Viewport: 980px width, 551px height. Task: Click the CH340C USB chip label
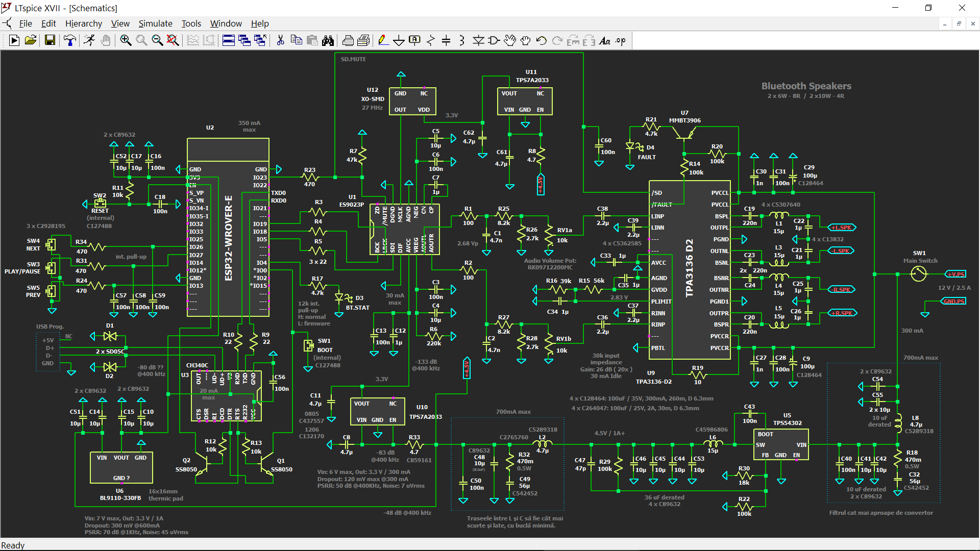[x=197, y=365]
